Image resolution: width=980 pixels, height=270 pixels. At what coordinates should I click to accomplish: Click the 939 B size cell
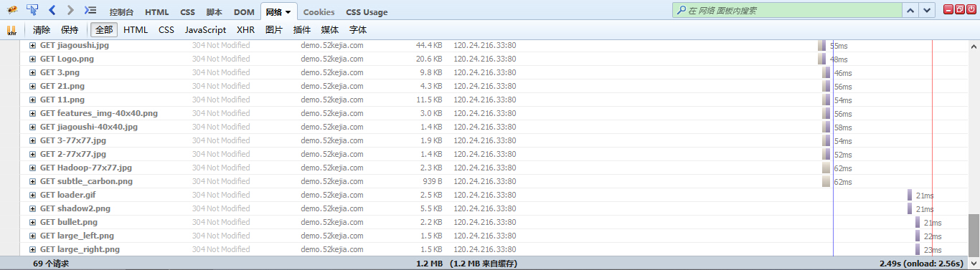[x=433, y=181]
